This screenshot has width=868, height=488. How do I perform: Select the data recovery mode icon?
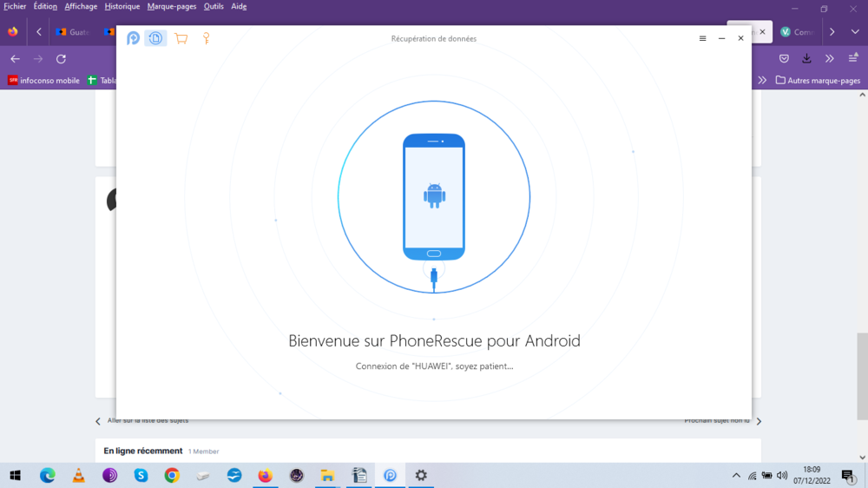coord(155,38)
